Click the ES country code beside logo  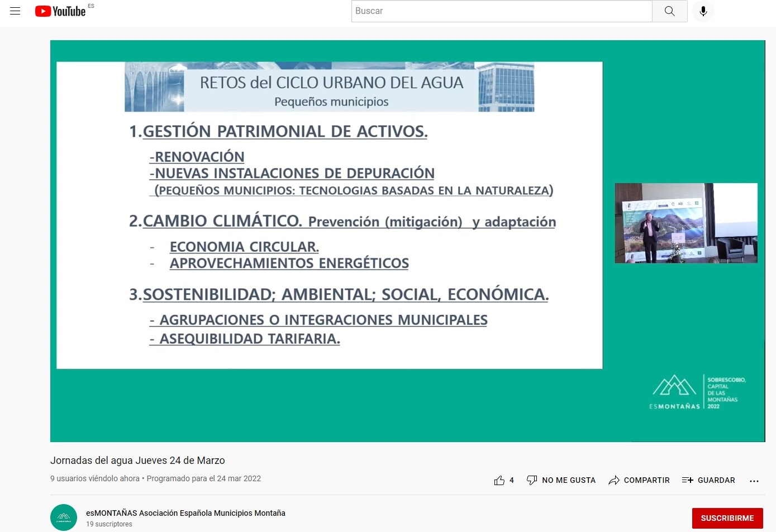(x=91, y=6)
